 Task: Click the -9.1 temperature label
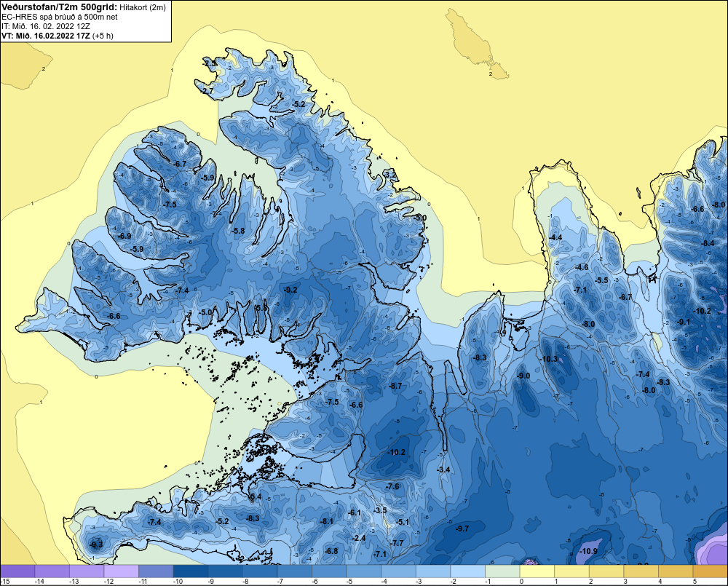tap(684, 322)
